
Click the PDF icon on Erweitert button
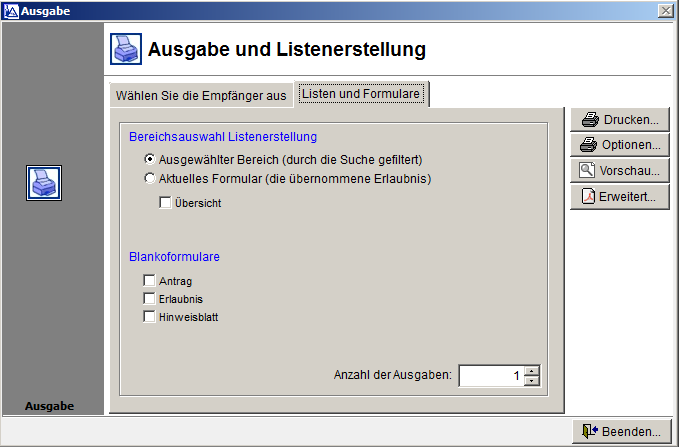coord(588,197)
